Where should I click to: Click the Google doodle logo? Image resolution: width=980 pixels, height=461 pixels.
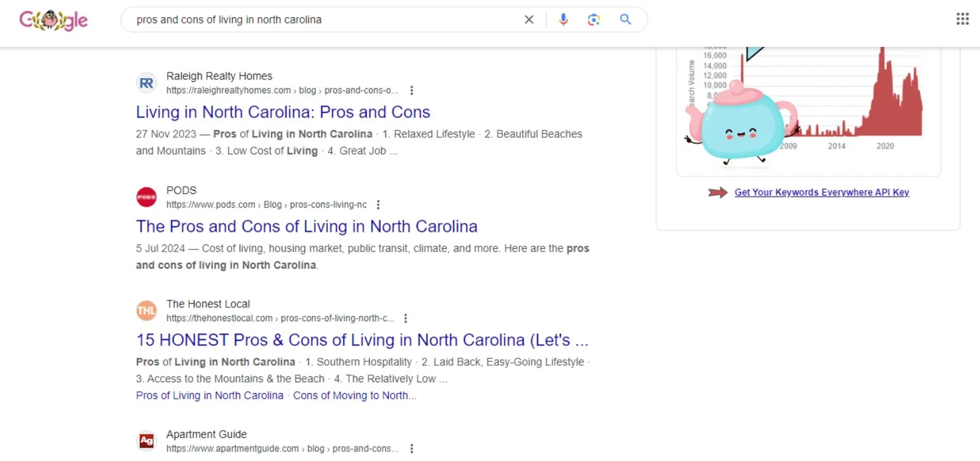(x=53, y=20)
